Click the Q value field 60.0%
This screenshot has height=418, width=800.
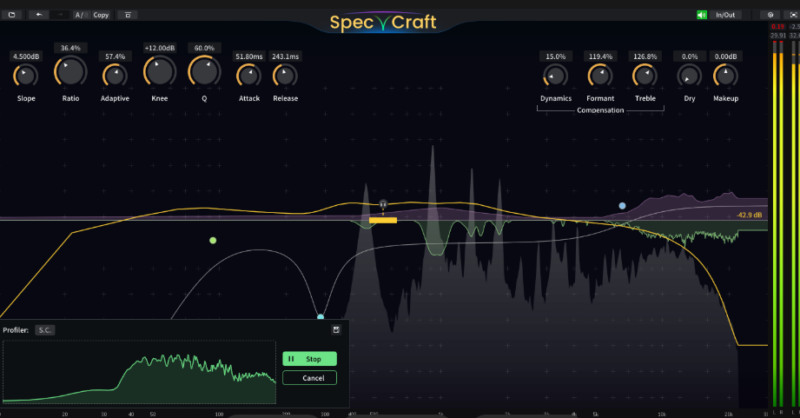(204, 48)
